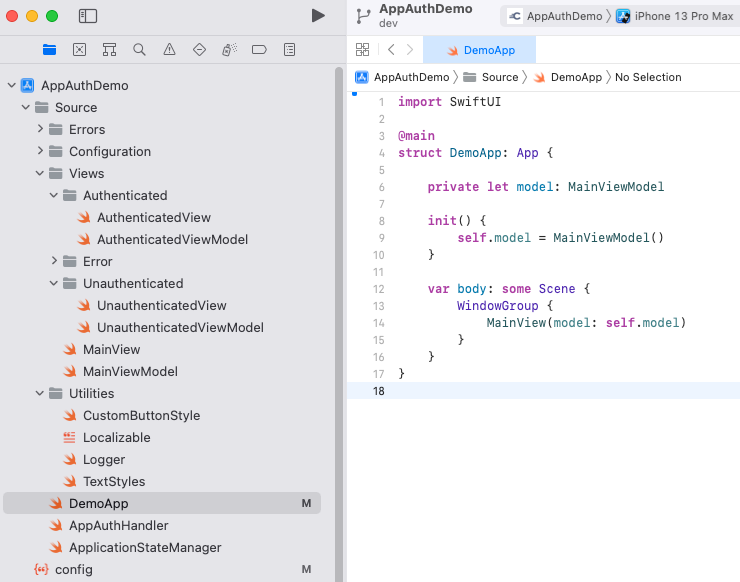Choose the AppAuthDemo scheme
The width and height of the screenshot is (740, 582).
[555, 17]
